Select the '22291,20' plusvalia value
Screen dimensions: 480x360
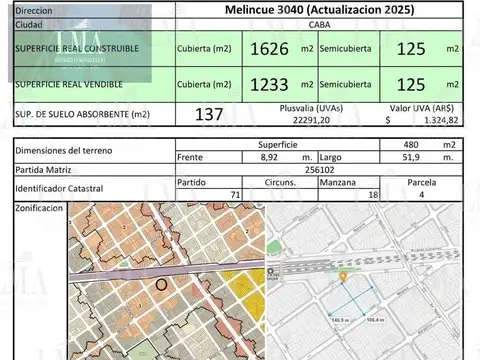coord(311,120)
